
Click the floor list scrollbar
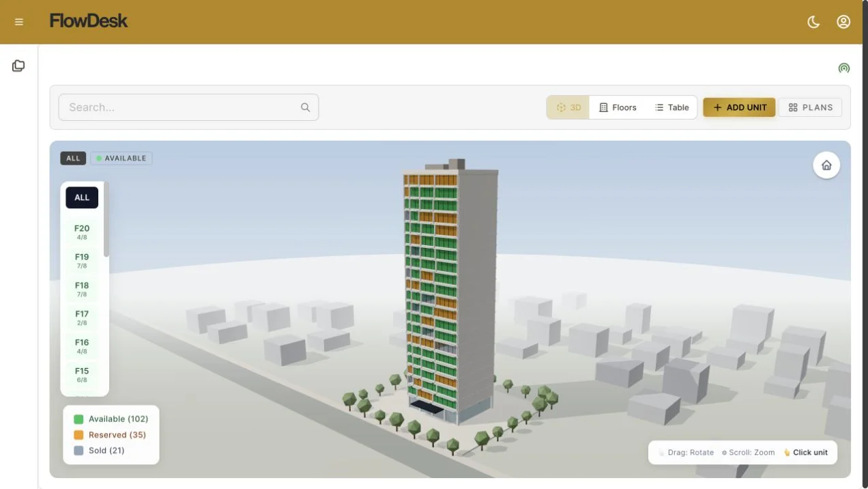106,219
